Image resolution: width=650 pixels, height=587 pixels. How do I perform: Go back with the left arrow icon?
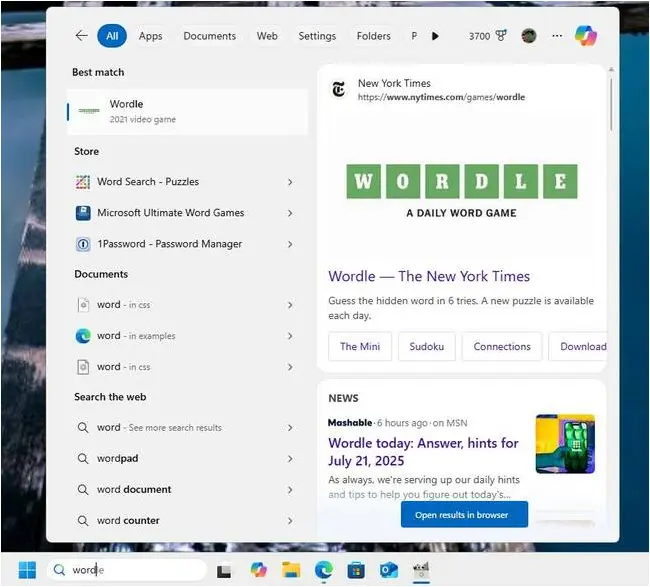tap(81, 36)
